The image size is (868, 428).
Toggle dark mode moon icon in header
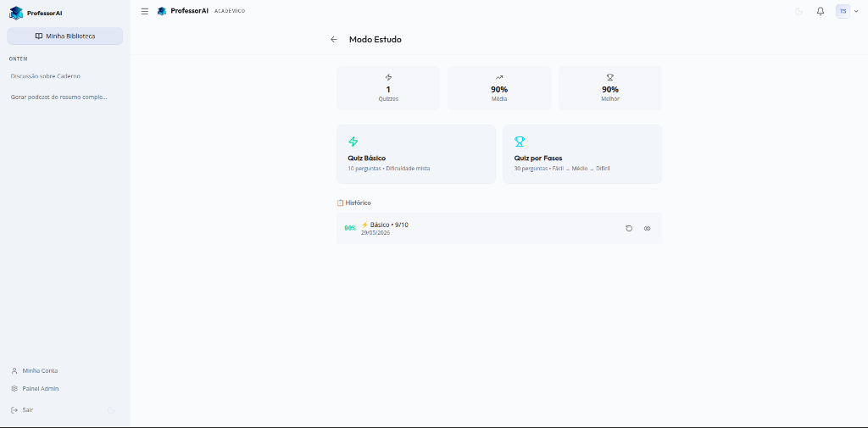click(798, 11)
